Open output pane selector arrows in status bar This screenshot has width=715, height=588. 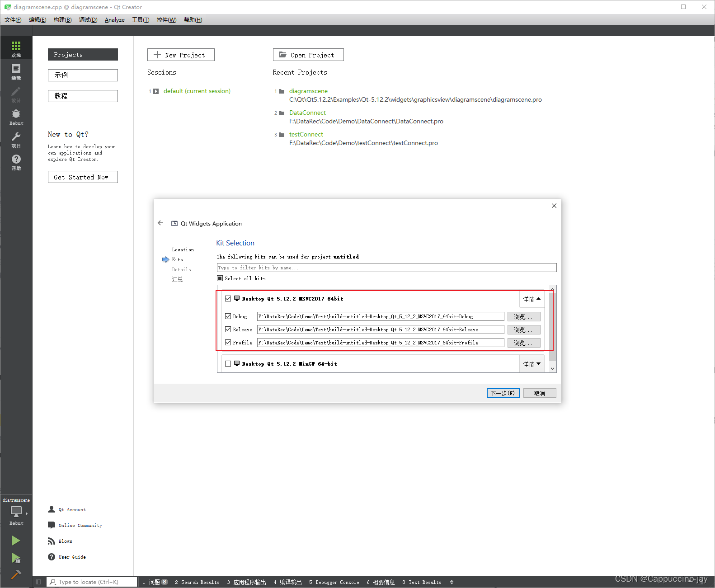(452, 582)
